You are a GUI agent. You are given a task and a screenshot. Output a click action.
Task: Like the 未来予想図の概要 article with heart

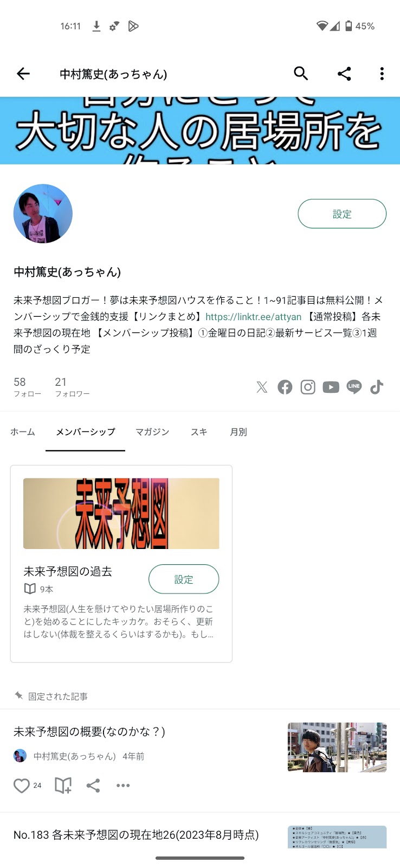(22, 786)
